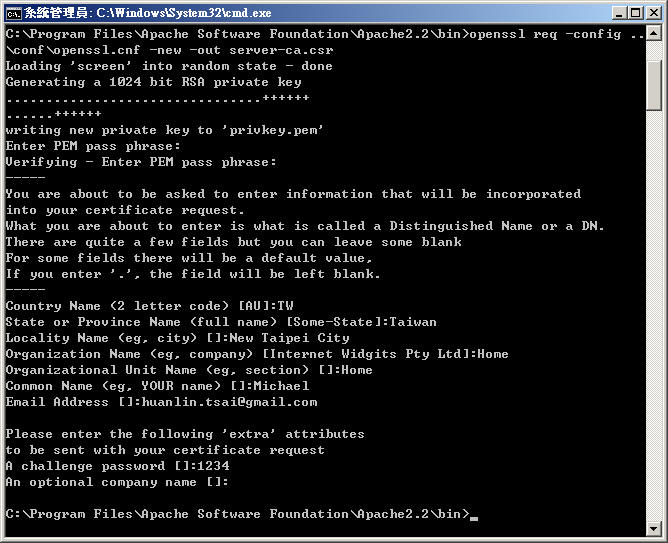
Task: Open the cmd system menu icon
Action: [x=13, y=12]
